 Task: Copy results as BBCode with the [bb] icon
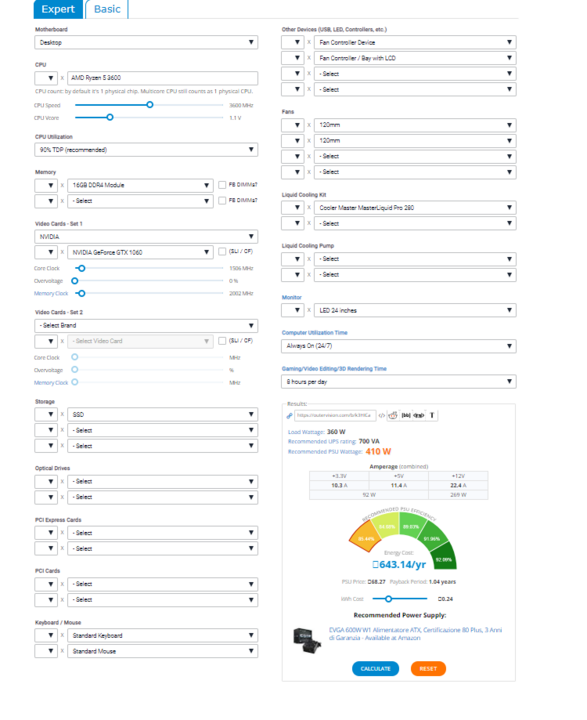pos(406,416)
